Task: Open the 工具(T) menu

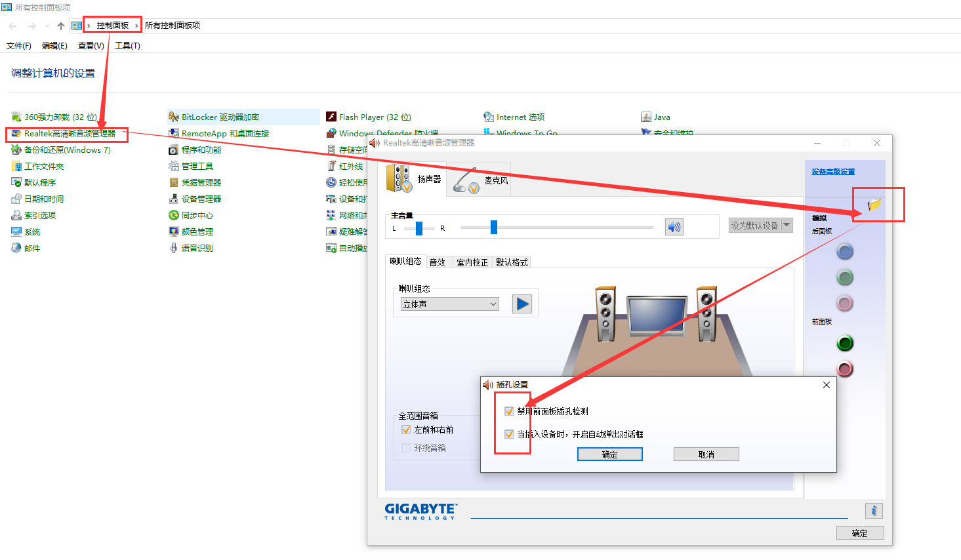Action: [x=127, y=46]
